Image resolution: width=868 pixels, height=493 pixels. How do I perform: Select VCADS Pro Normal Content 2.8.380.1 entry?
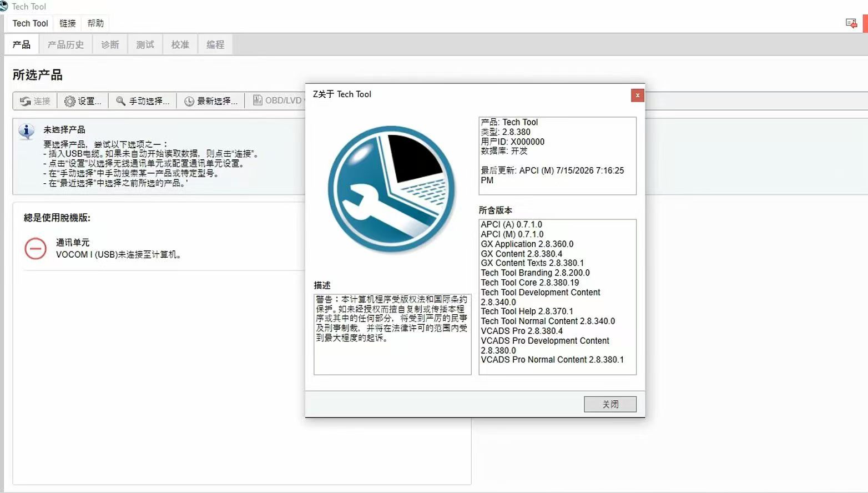pyautogui.click(x=552, y=360)
